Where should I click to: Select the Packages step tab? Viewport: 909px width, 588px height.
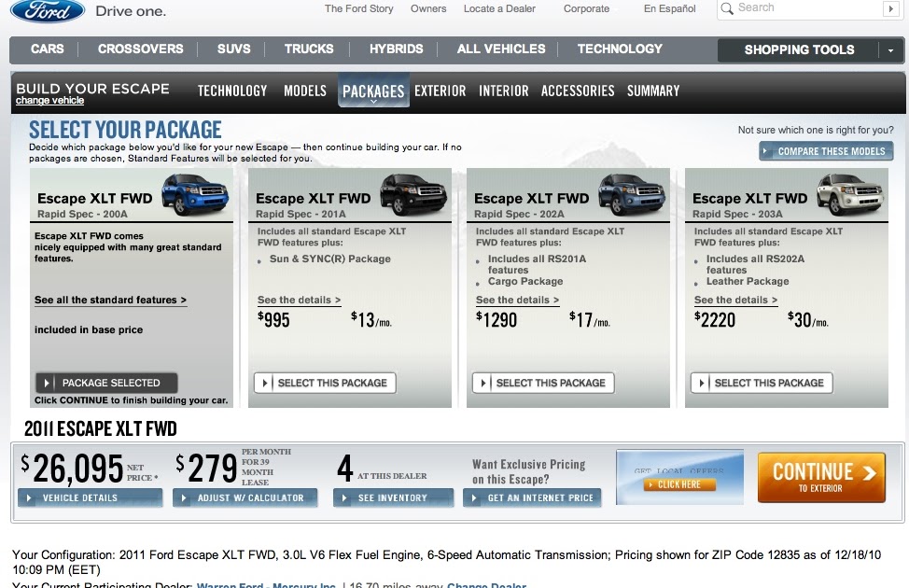click(x=373, y=91)
